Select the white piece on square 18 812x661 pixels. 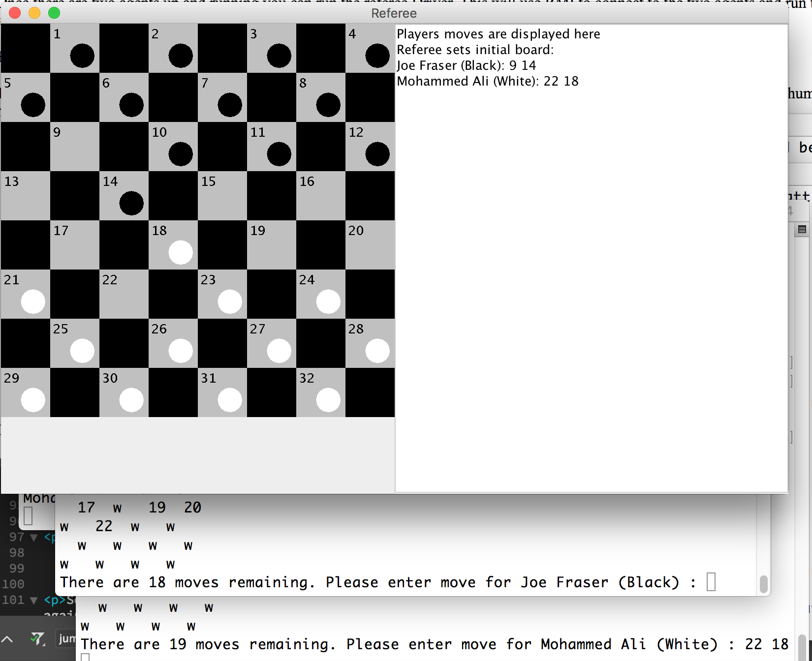click(181, 252)
